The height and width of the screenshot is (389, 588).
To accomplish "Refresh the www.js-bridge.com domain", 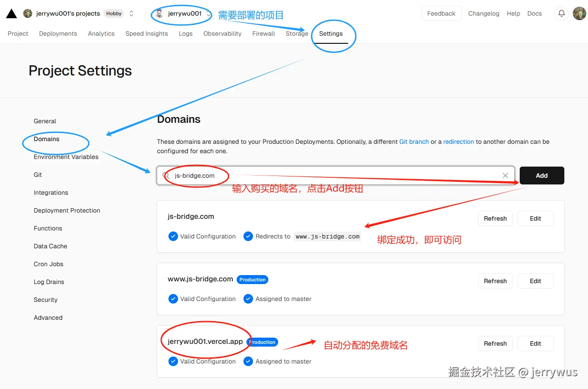I will coord(495,281).
